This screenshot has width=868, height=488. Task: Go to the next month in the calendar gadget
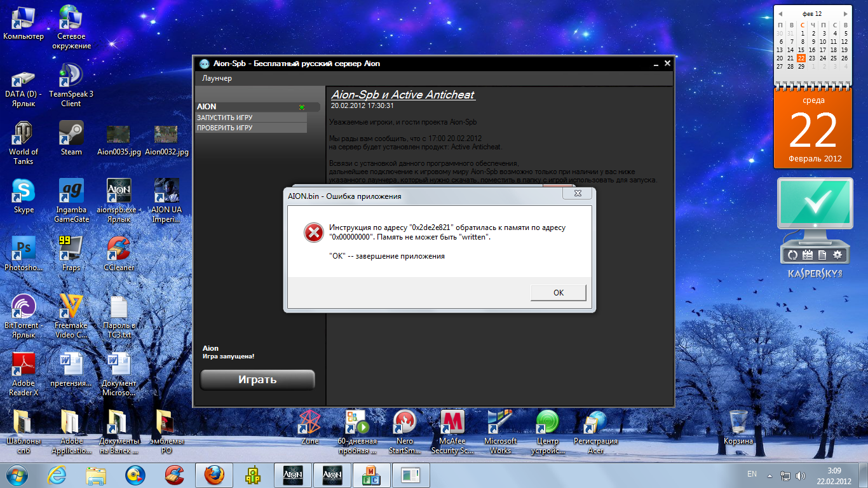845,13
